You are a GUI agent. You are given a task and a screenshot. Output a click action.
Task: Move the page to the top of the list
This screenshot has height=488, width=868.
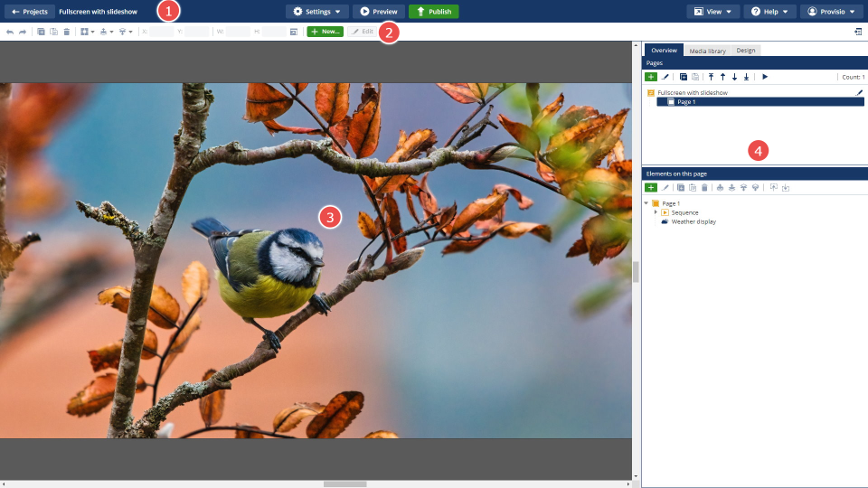coord(711,77)
